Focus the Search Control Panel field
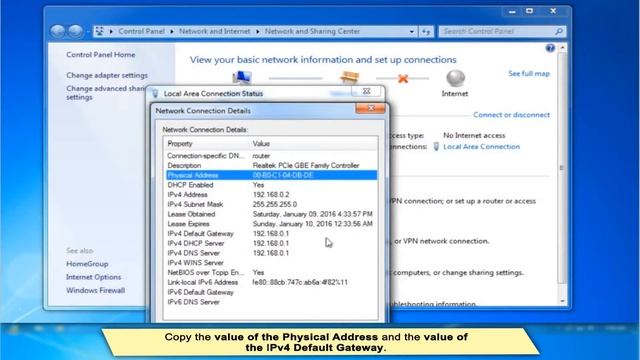This screenshot has height=360, width=640. point(497,31)
